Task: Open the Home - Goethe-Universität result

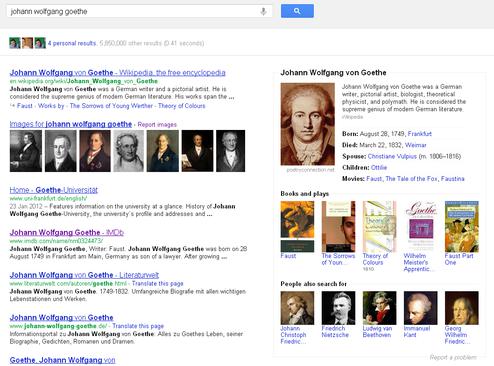Action: [54, 190]
